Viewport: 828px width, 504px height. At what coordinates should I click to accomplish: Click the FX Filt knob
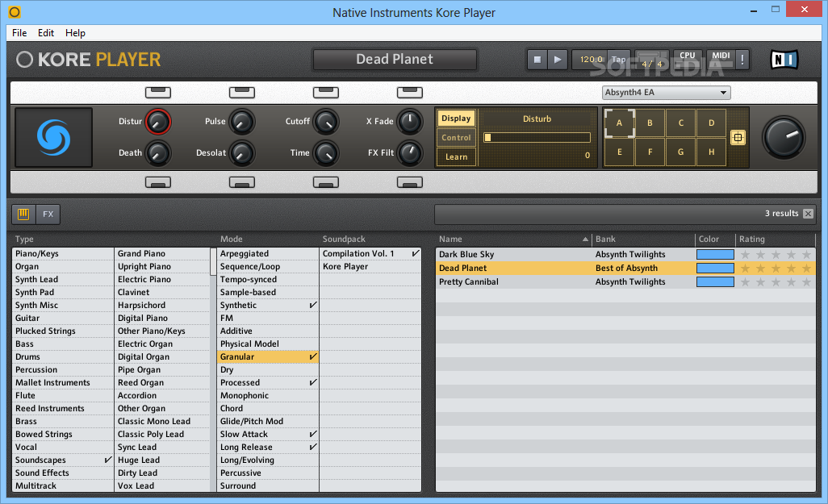tap(410, 153)
